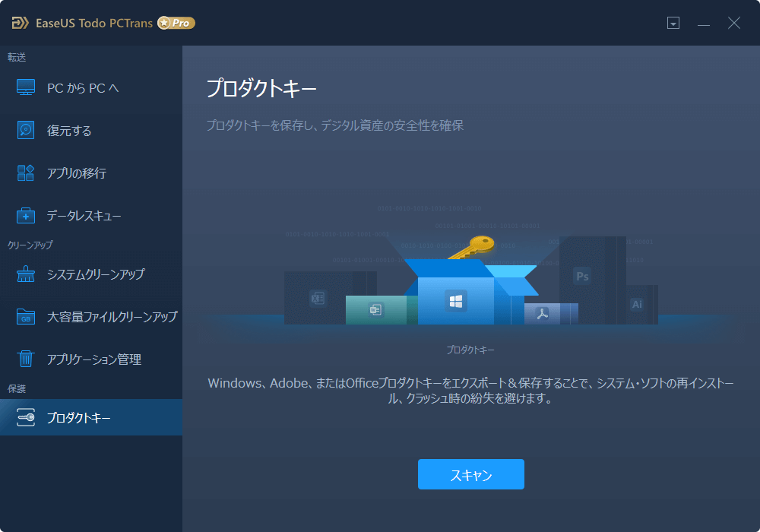The height and width of the screenshot is (532, 760).
Task: Click the Excel box in the illustration
Action: coord(318,298)
